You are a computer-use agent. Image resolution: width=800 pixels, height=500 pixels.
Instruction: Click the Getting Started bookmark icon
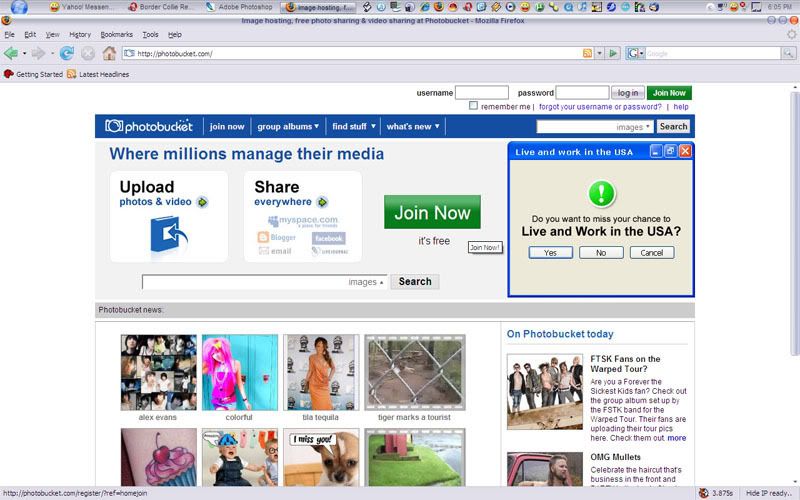tap(8, 74)
